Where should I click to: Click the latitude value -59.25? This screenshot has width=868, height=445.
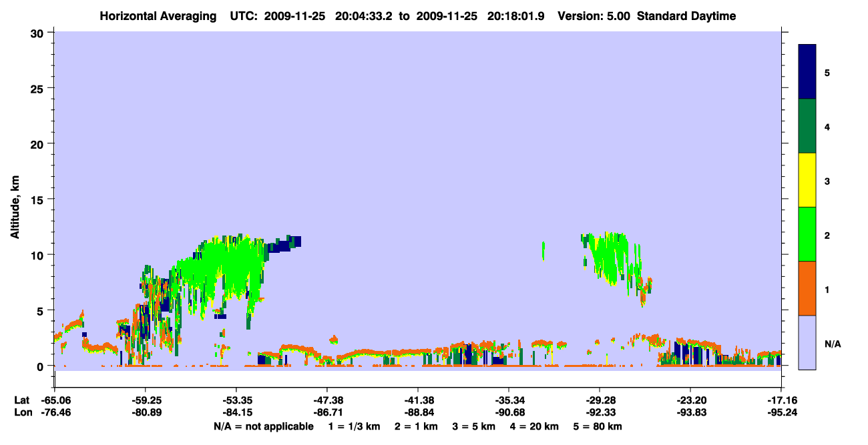(145, 400)
